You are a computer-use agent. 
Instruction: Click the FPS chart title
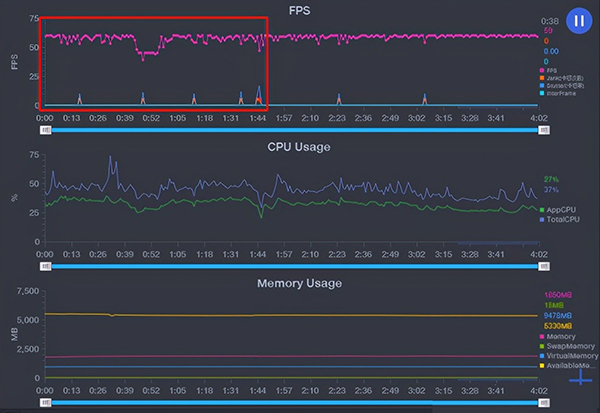tap(299, 9)
